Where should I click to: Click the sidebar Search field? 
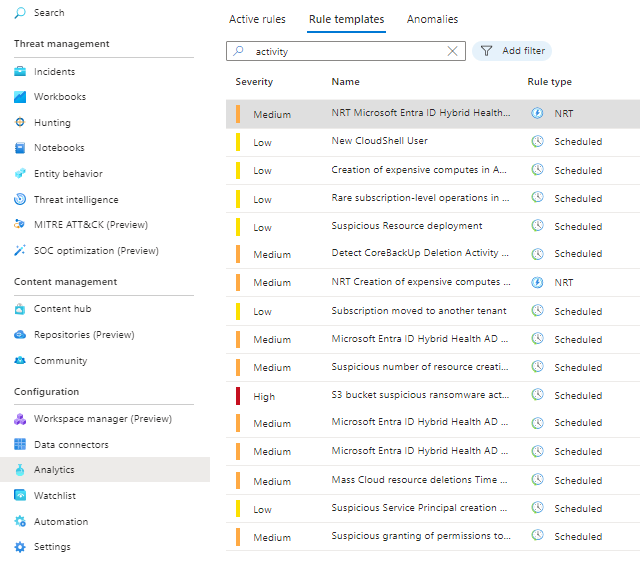tap(49, 13)
